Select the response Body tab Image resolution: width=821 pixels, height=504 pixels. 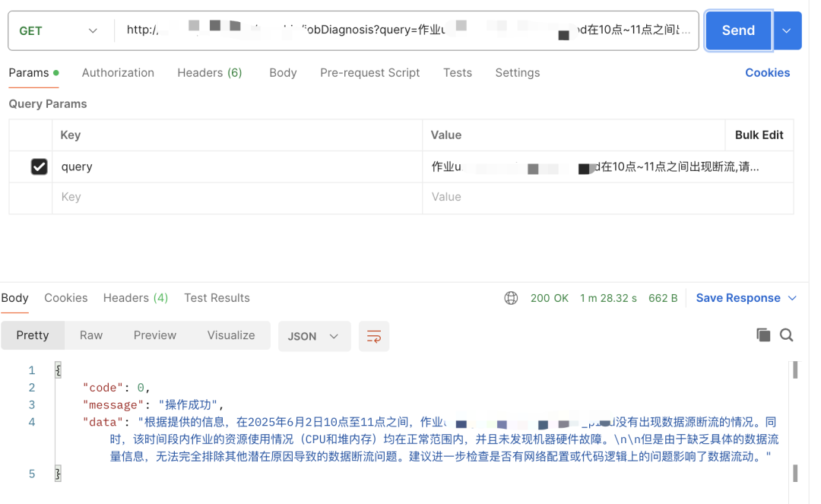(14, 298)
